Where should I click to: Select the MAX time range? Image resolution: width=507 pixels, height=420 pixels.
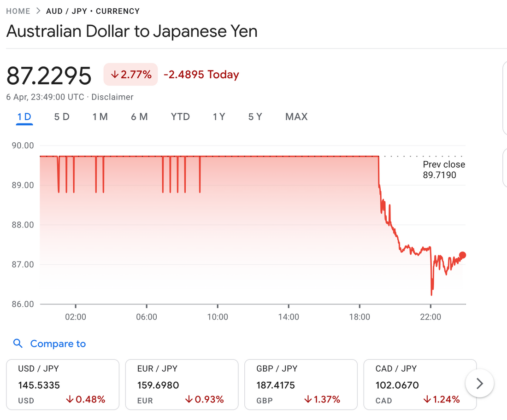[x=296, y=117]
